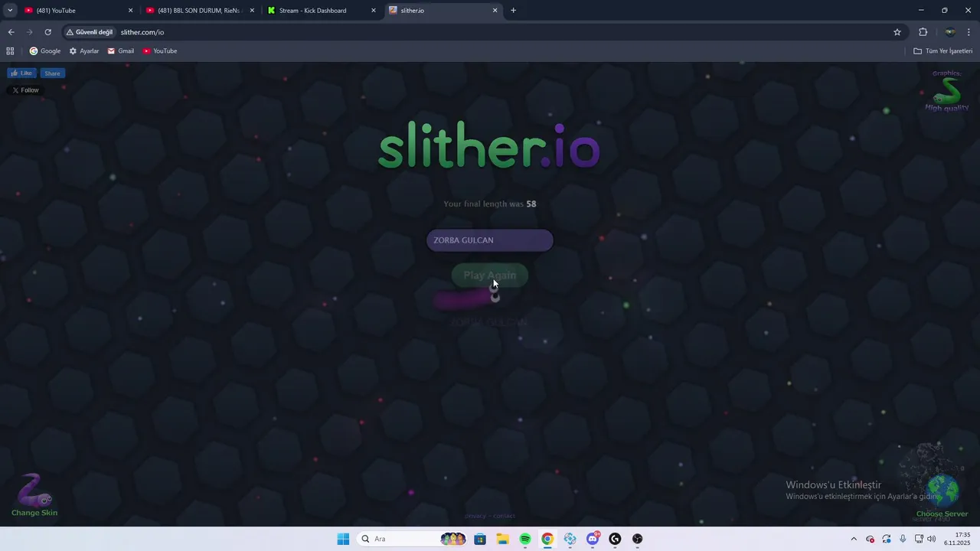
Task: Open OBS Studio from the taskbar
Action: (x=638, y=539)
